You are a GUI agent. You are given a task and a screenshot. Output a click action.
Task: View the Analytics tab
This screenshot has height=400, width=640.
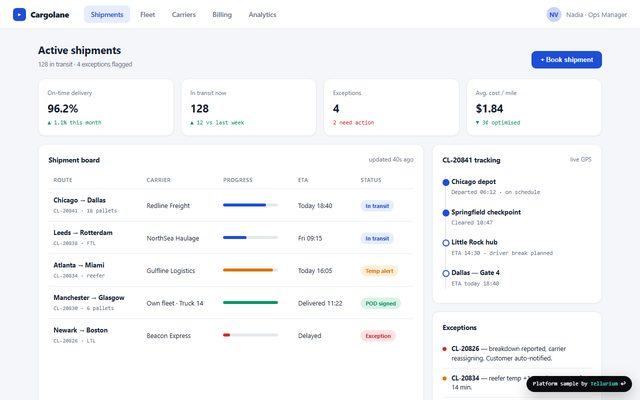262,15
